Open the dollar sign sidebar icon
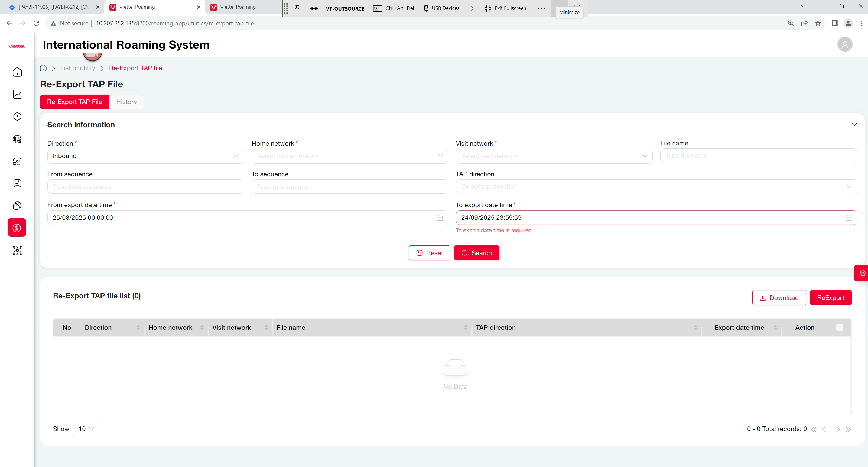Viewport: 868px width, 467px height. point(17,228)
